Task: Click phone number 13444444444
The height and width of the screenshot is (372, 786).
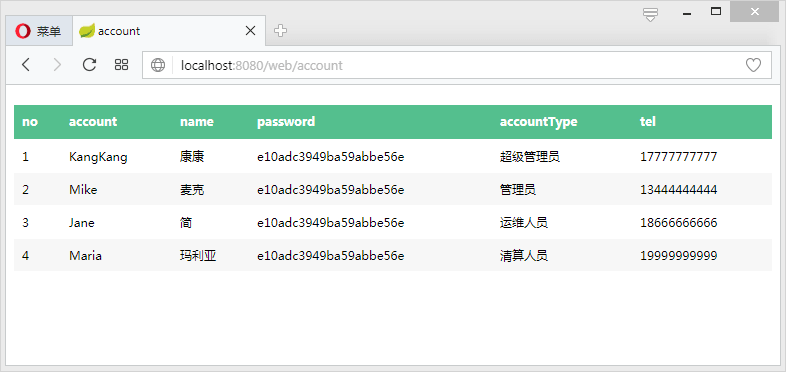Action: coord(679,190)
